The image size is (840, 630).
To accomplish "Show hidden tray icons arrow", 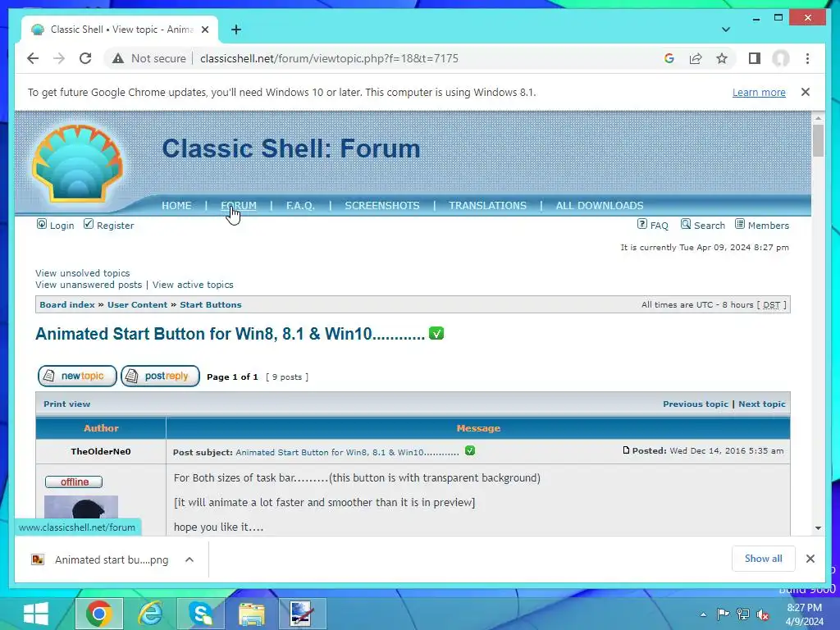I will tap(703, 614).
